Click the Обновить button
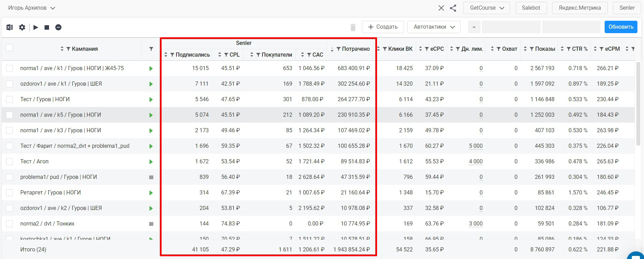Viewport: 644px width, 259px height. 621,27
